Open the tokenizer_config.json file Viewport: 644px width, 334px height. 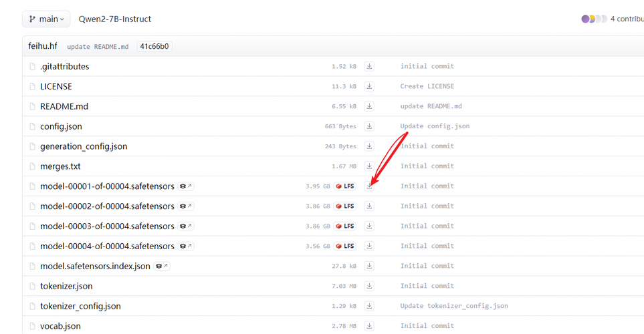(x=80, y=306)
